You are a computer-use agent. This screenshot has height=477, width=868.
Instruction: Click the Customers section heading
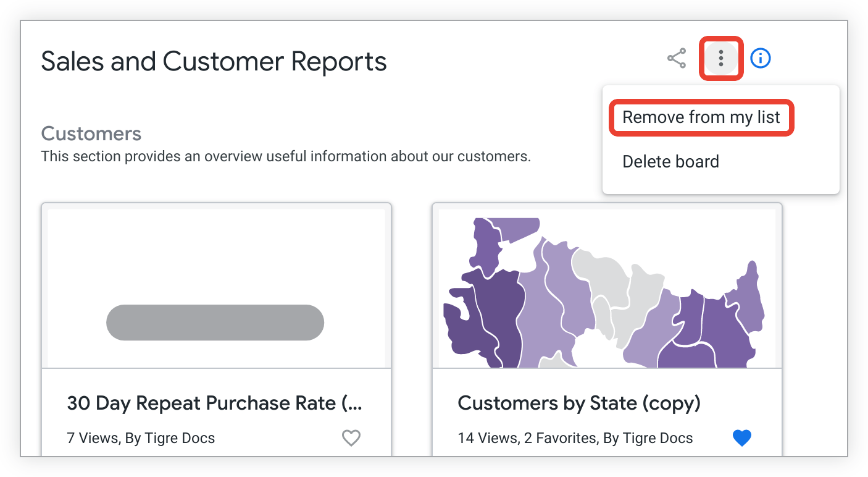pos(91,133)
